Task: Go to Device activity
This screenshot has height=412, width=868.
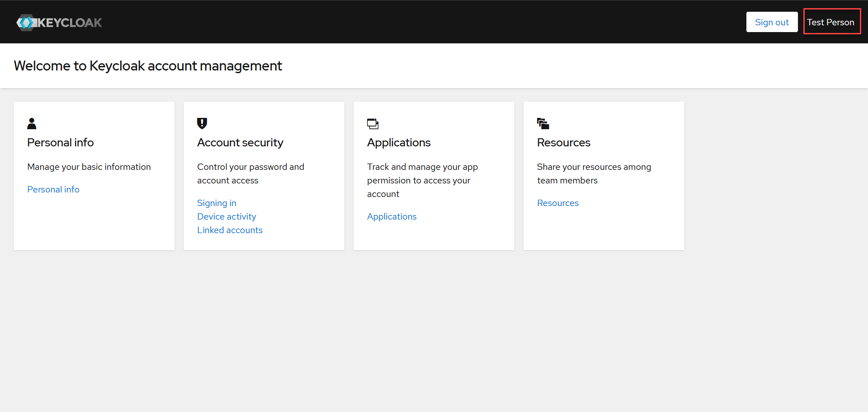Action: coord(226,216)
